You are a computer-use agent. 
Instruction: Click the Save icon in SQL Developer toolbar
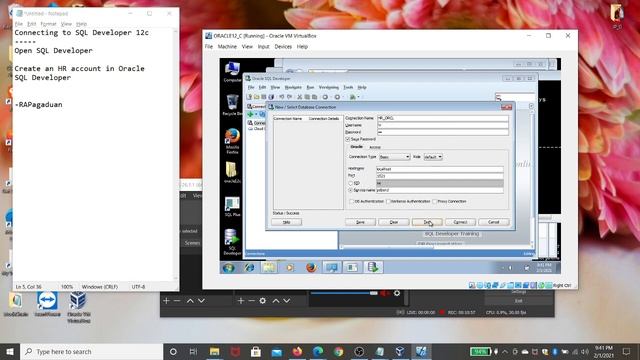(264, 97)
